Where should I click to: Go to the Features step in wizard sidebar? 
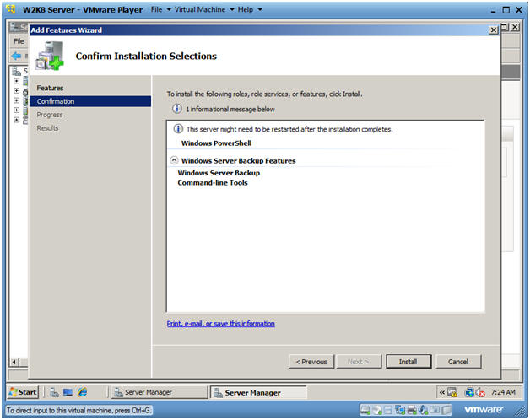tap(50, 88)
